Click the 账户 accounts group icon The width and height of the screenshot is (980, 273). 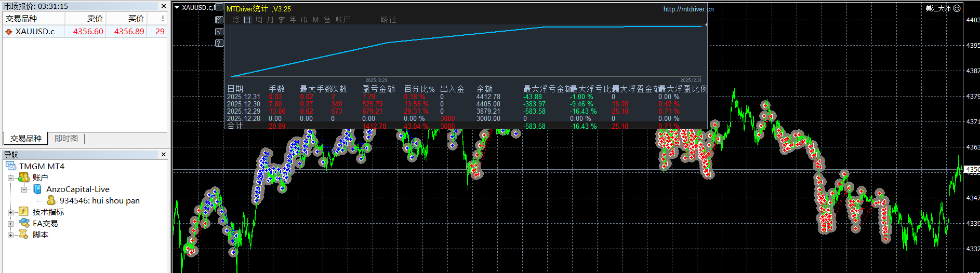coord(23,178)
